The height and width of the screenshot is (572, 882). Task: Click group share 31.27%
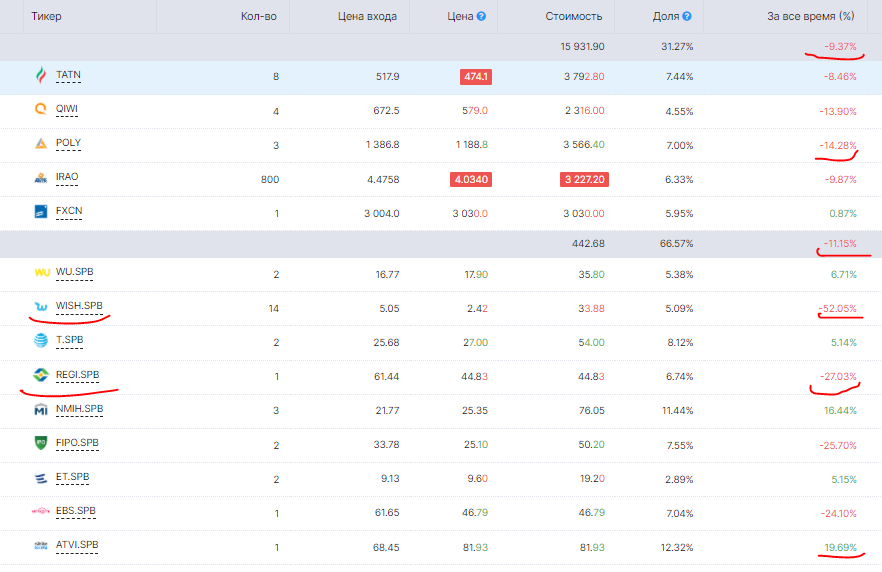[x=677, y=47]
